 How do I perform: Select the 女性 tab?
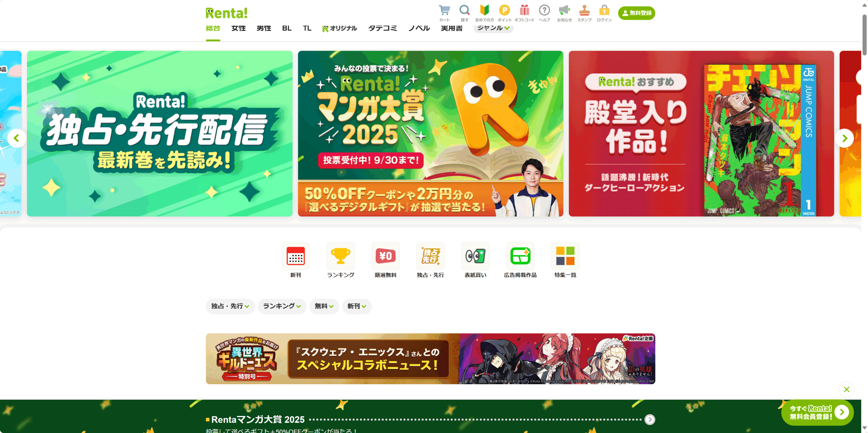[238, 28]
